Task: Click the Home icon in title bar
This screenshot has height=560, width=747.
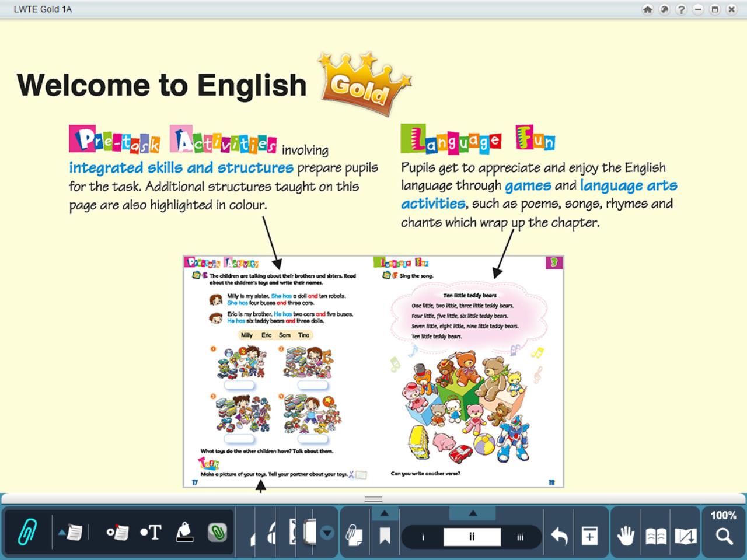Action: [x=647, y=9]
